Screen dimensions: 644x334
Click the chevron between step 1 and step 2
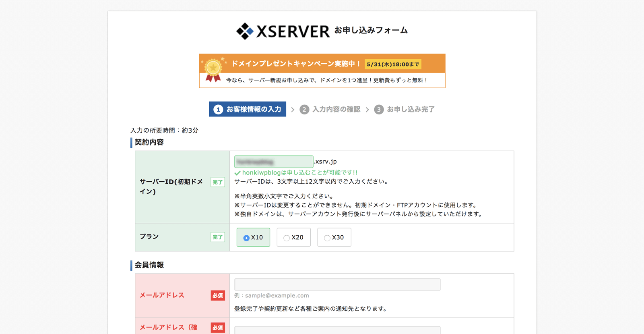point(293,110)
